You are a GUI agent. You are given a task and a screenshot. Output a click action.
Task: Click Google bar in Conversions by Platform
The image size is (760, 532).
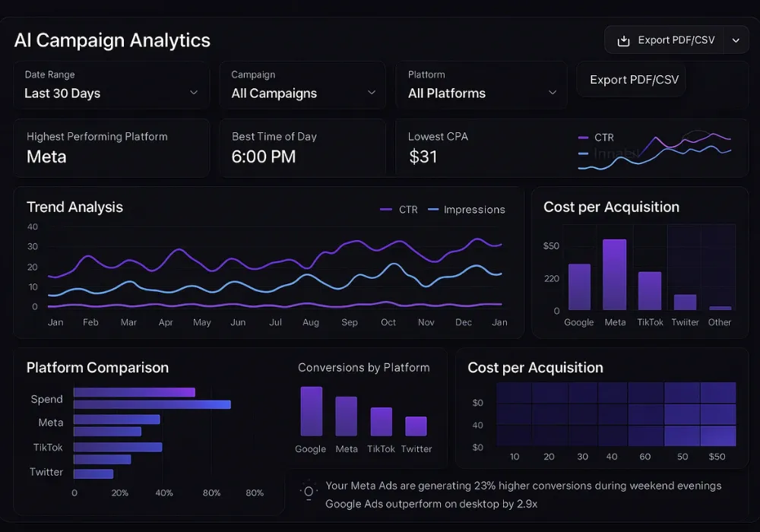pos(311,411)
